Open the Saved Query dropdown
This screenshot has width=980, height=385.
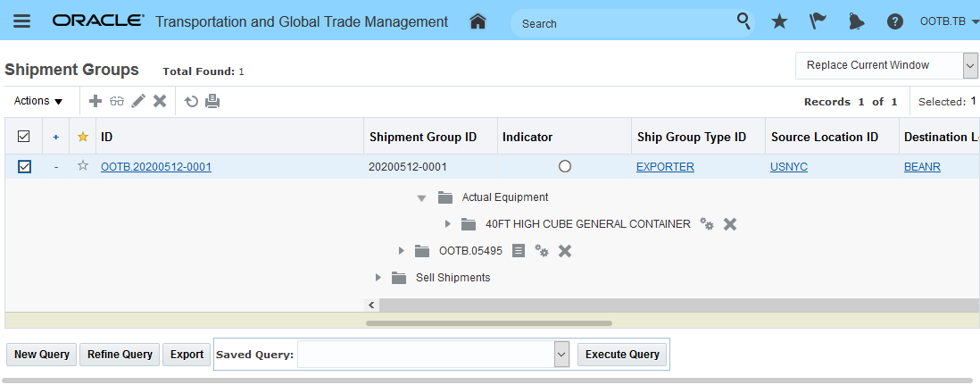561,355
